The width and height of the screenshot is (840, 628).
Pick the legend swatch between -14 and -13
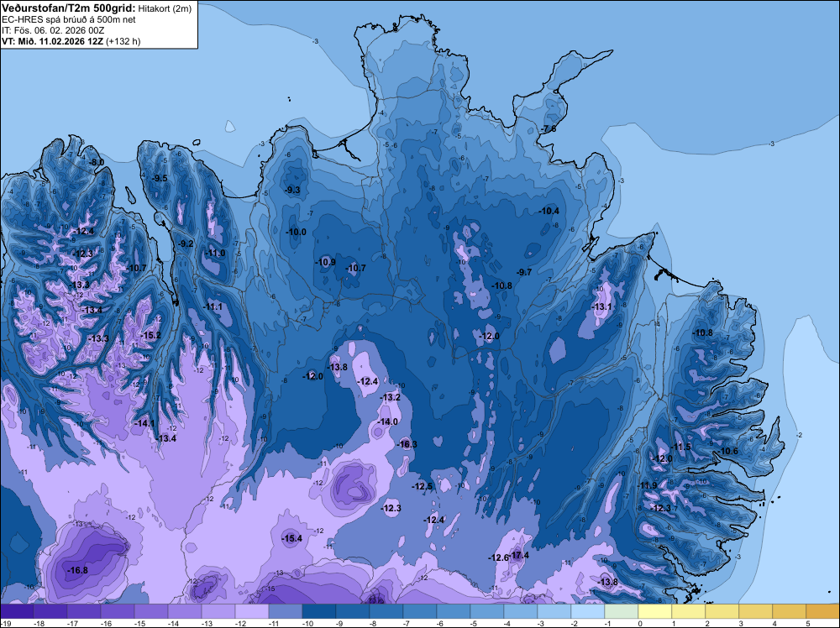pos(185,611)
